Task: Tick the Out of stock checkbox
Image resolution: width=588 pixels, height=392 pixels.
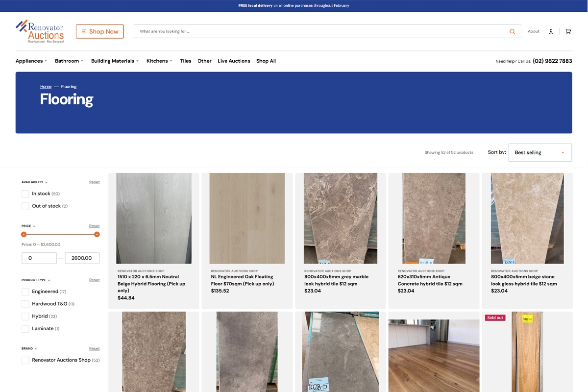Action: click(x=25, y=206)
